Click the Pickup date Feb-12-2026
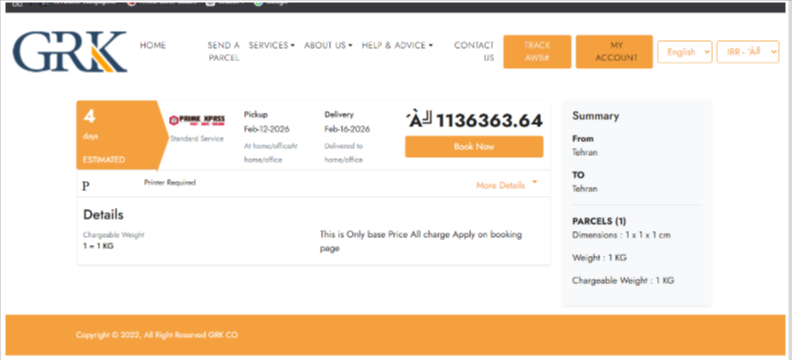 tap(267, 129)
